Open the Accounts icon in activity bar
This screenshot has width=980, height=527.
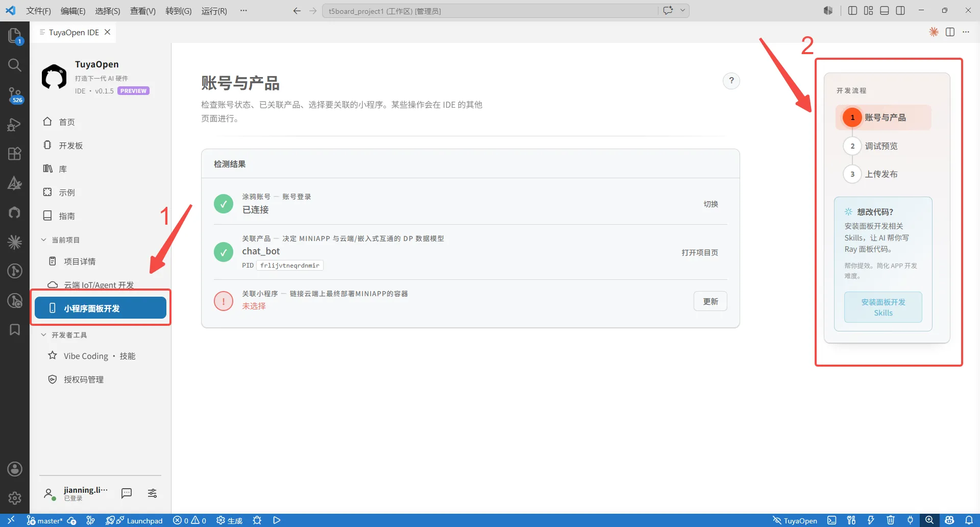pyautogui.click(x=14, y=469)
